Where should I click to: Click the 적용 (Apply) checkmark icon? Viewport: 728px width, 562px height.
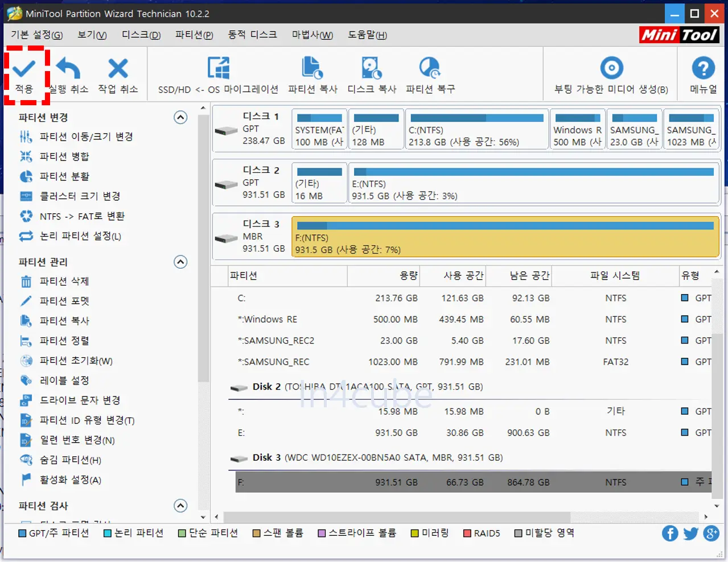tap(24, 69)
